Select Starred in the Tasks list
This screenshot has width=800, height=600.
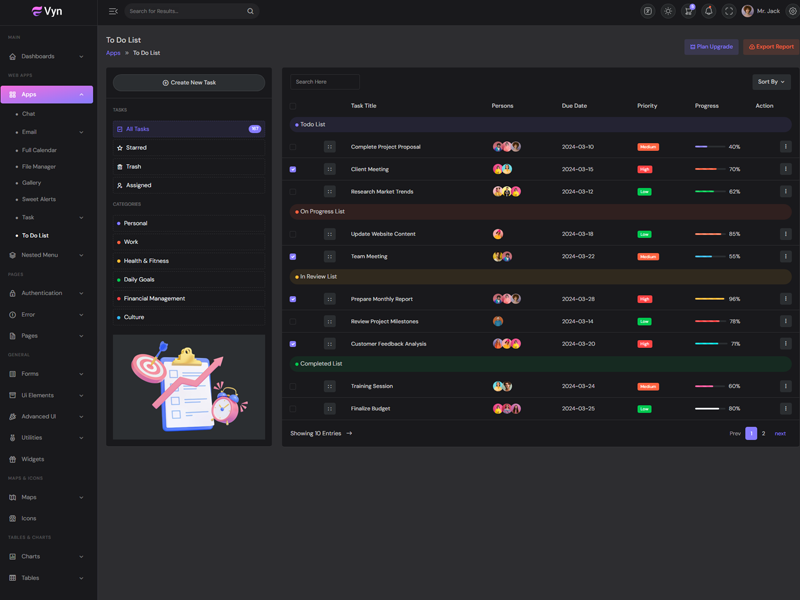136,148
